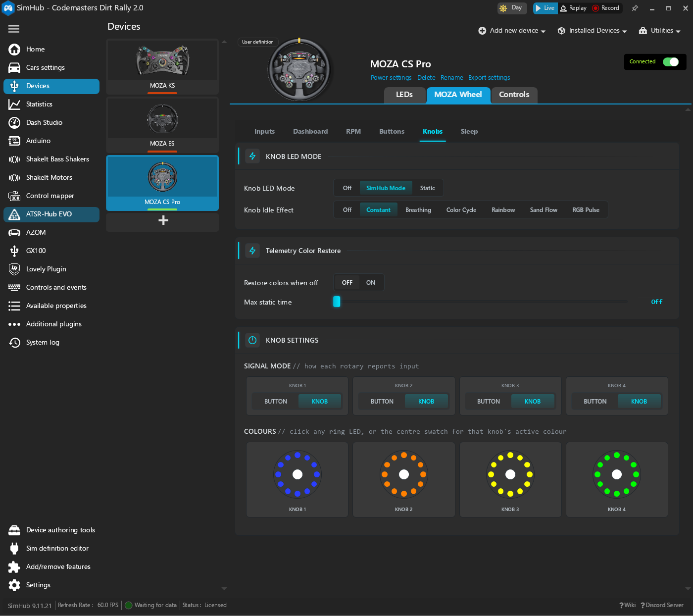Click the Rename device link
Image resolution: width=693 pixels, height=616 pixels.
[x=452, y=78]
